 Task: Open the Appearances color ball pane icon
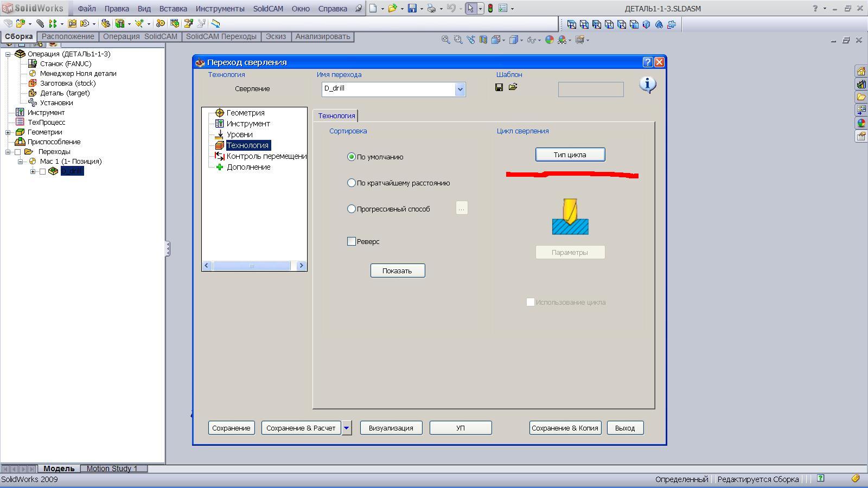click(x=861, y=123)
